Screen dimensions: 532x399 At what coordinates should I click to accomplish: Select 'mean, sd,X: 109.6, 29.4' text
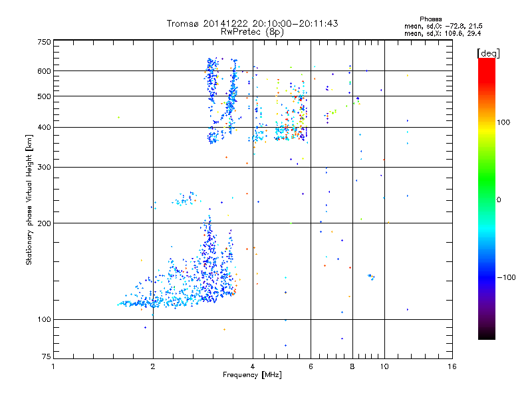pyautogui.click(x=442, y=33)
